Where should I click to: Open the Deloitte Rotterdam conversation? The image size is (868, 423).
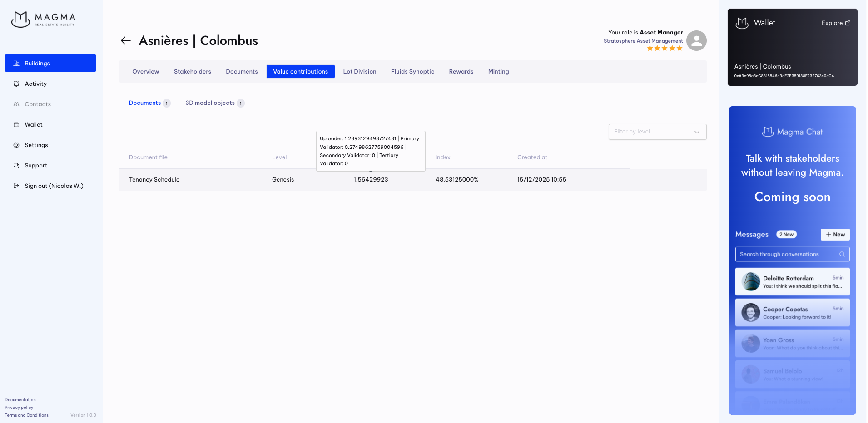point(792,282)
